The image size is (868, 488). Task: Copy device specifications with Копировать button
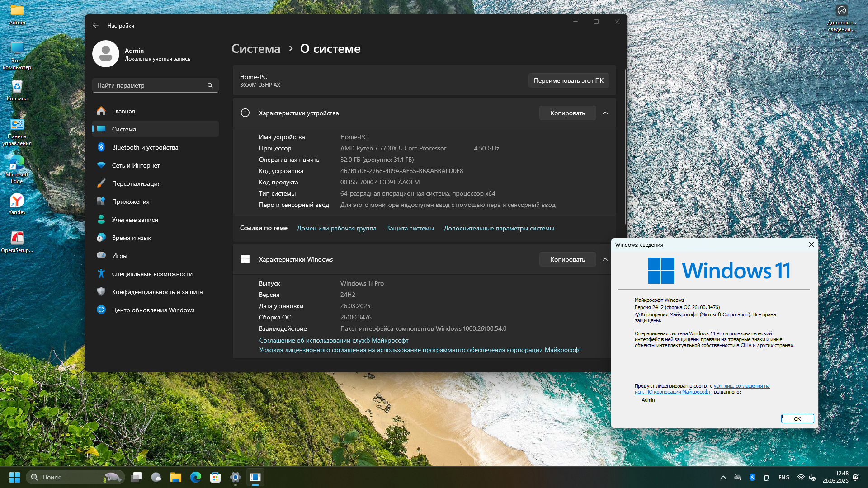(567, 113)
